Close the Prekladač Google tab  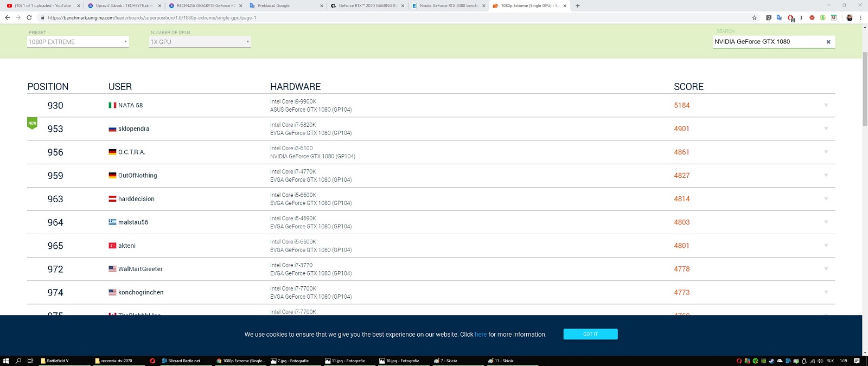[322, 6]
